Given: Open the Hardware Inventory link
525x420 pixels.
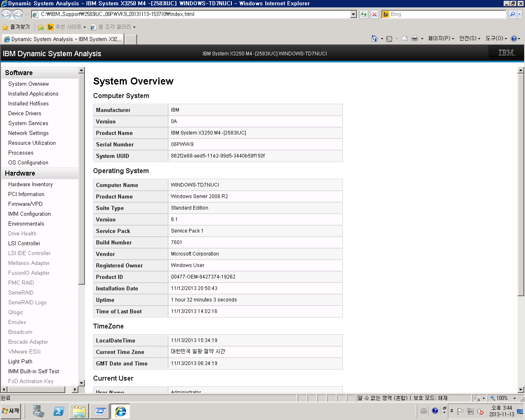Looking at the screenshot, I should (30, 185).
